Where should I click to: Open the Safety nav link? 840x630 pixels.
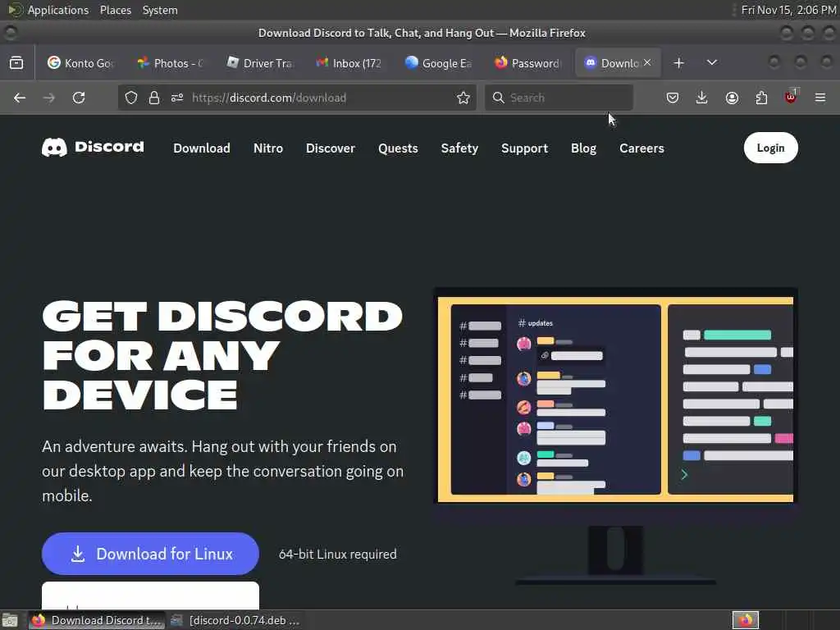click(459, 148)
